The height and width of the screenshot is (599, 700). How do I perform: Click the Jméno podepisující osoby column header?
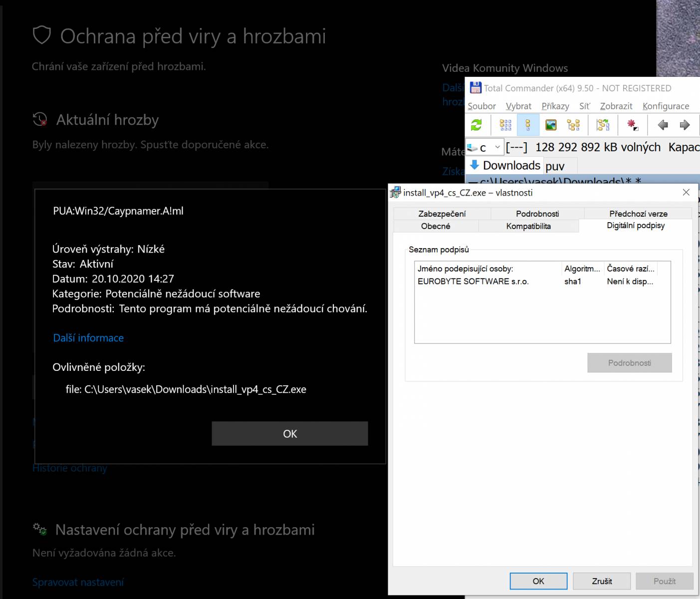click(488, 269)
